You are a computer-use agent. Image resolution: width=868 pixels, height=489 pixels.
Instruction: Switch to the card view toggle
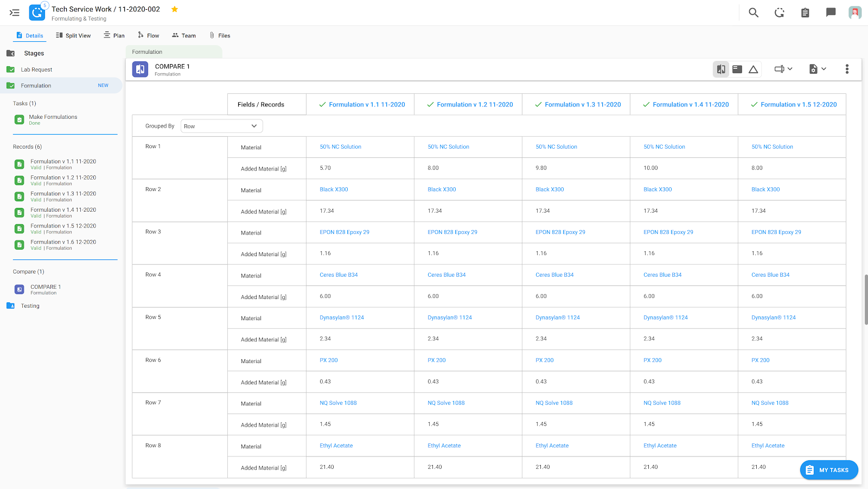(x=737, y=69)
